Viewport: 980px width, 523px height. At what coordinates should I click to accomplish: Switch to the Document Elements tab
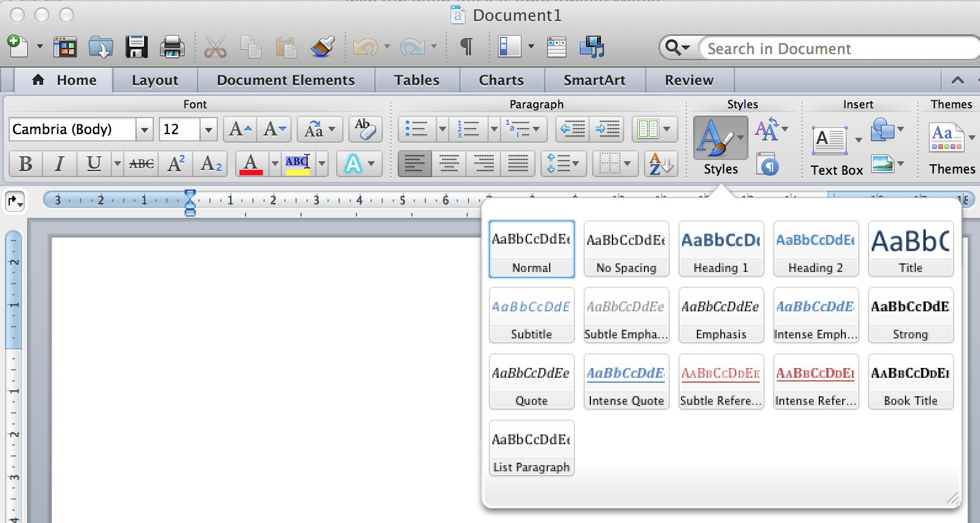click(286, 80)
